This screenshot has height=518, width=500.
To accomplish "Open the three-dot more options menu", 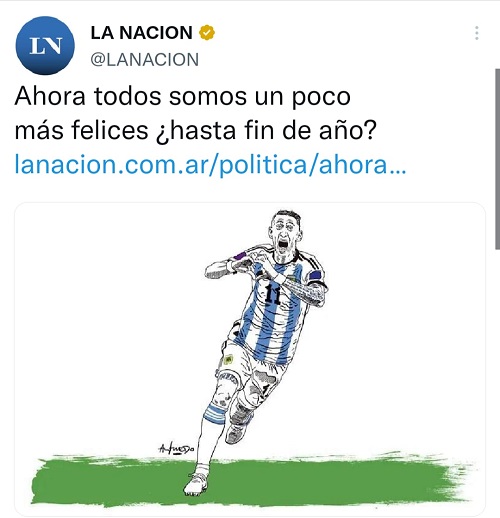I will pyautogui.click(x=477, y=33).
